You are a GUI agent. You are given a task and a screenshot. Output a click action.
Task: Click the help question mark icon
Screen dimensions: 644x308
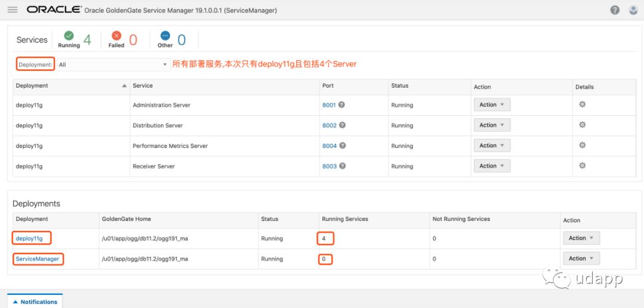click(615, 10)
